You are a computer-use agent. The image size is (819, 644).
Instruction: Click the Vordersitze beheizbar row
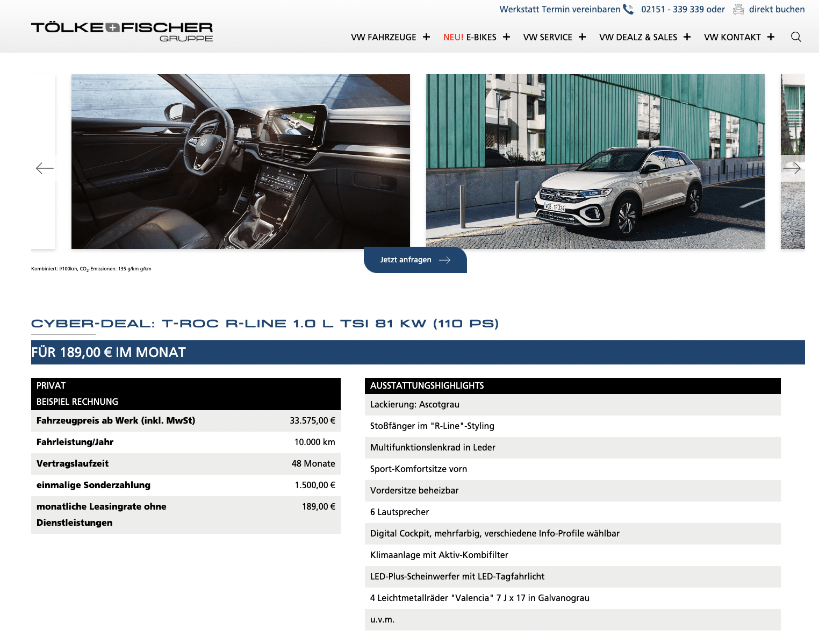pos(573,491)
